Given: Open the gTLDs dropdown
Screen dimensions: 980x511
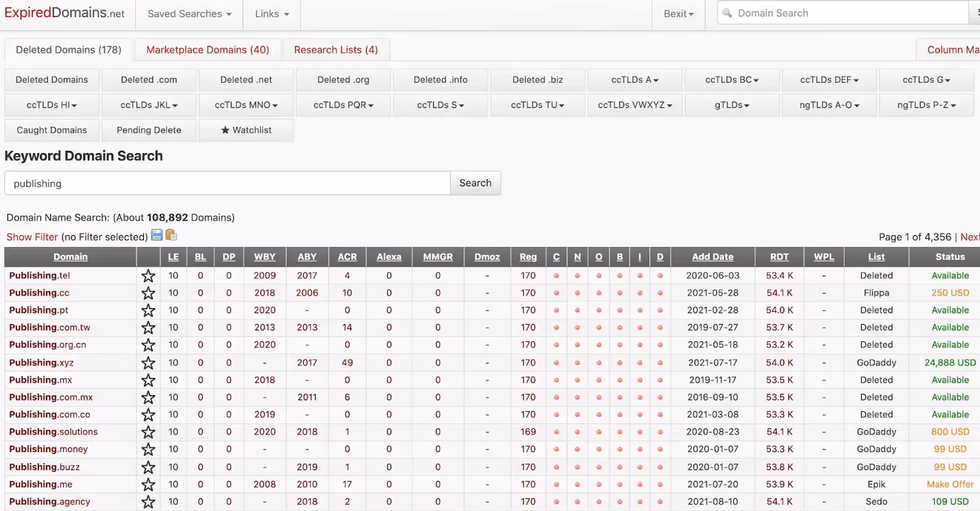Looking at the screenshot, I should (732, 105).
